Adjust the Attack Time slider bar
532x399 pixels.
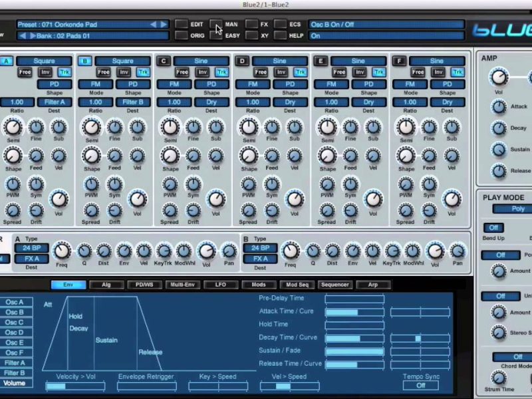pyautogui.click(x=354, y=312)
